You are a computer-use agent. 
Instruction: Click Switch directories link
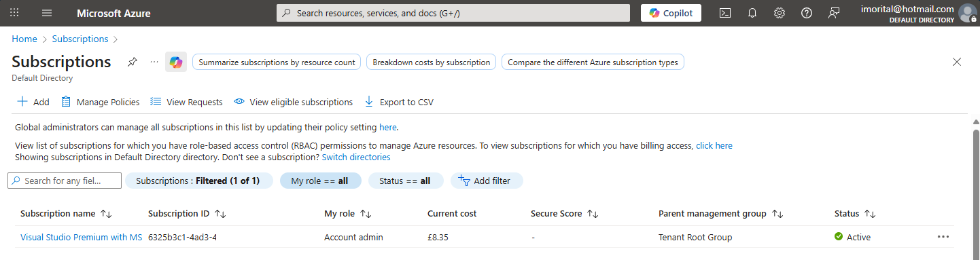(356, 157)
